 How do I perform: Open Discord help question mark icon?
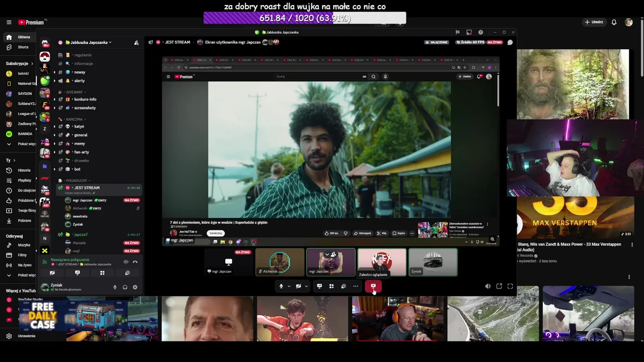[480, 32]
